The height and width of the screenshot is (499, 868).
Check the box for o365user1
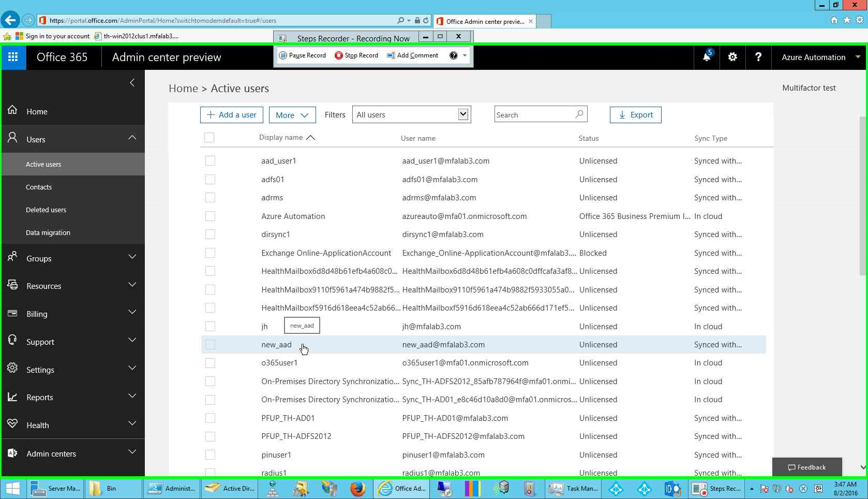click(x=210, y=363)
